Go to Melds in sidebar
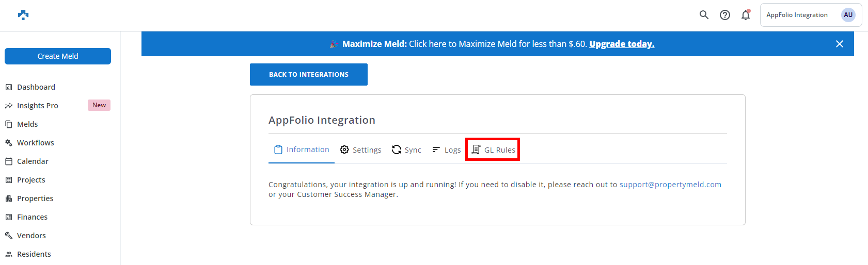The width and height of the screenshot is (868, 265). coord(27,124)
